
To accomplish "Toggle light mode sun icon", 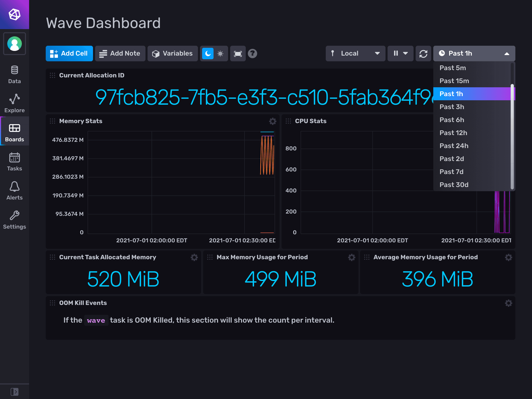I will pos(220,53).
